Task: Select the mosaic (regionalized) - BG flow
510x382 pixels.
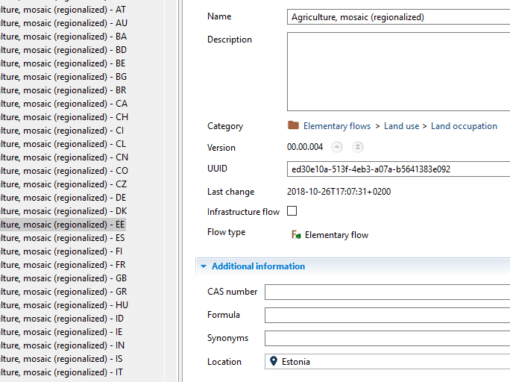Action: pyautogui.click(x=63, y=77)
